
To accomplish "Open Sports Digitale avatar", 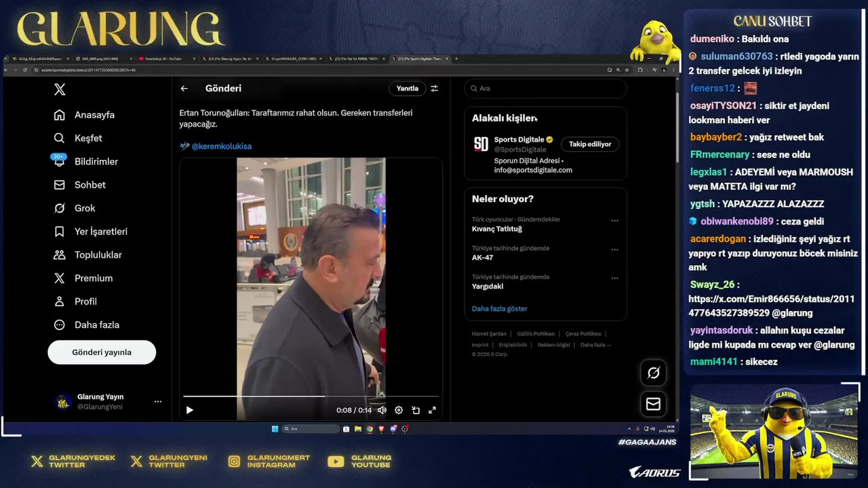I will point(481,144).
